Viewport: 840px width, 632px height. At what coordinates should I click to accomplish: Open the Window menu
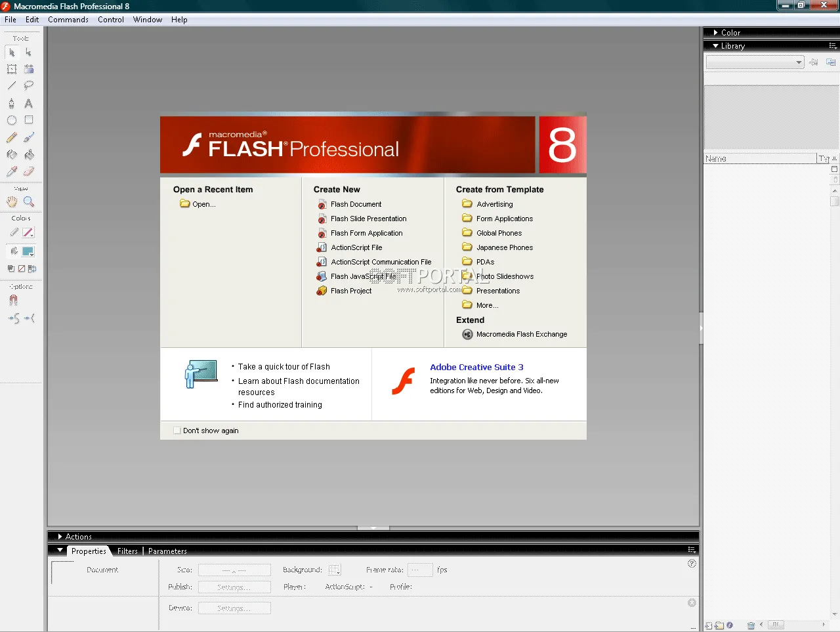coord(148,20)
